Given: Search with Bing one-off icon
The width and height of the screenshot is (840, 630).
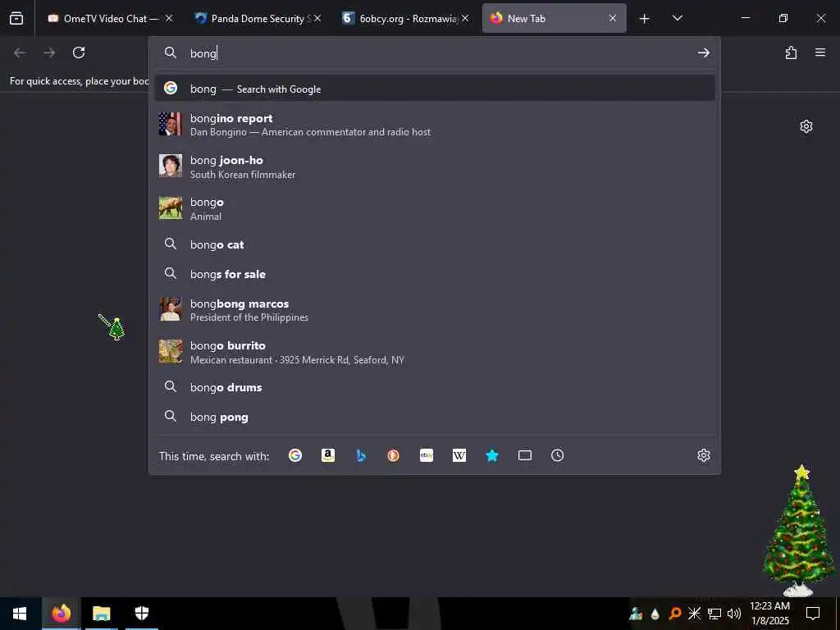Looking at the screenshot, I should click(x=361, y=455).
